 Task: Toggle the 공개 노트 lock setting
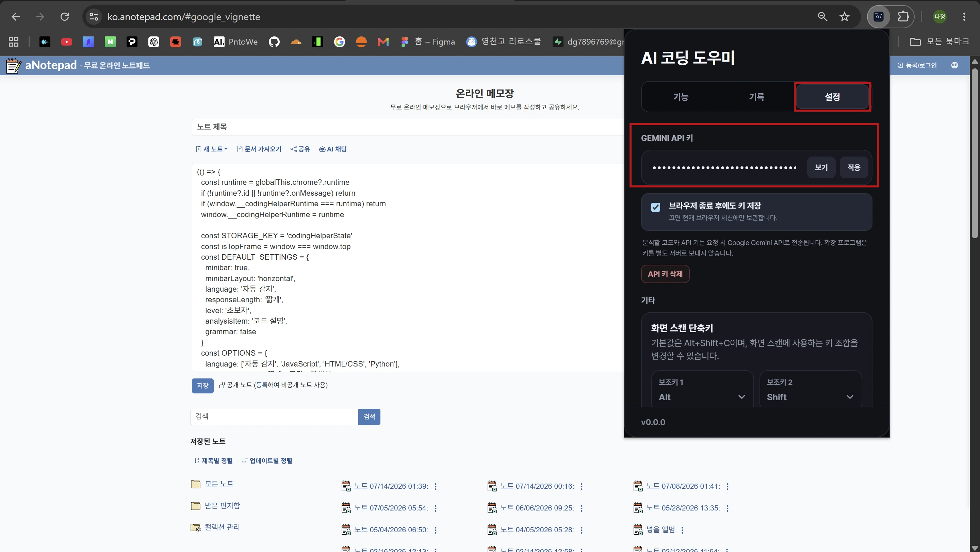click(222, 385)
